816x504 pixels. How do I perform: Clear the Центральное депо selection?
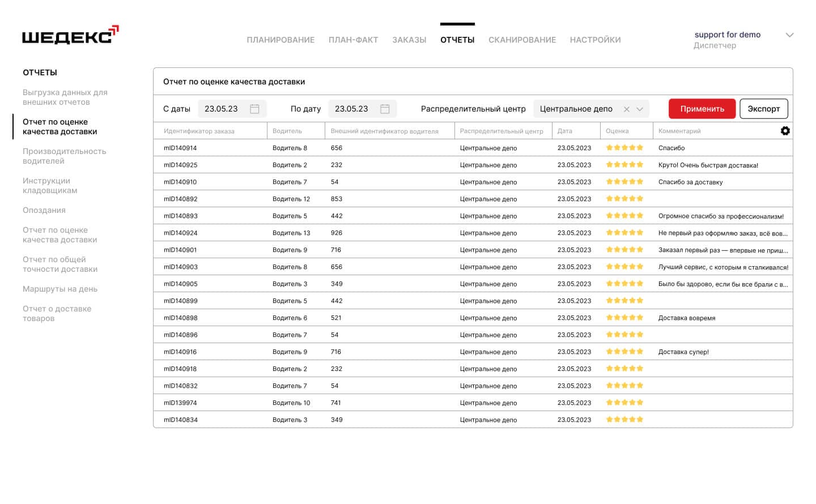[x=626, y=109]
